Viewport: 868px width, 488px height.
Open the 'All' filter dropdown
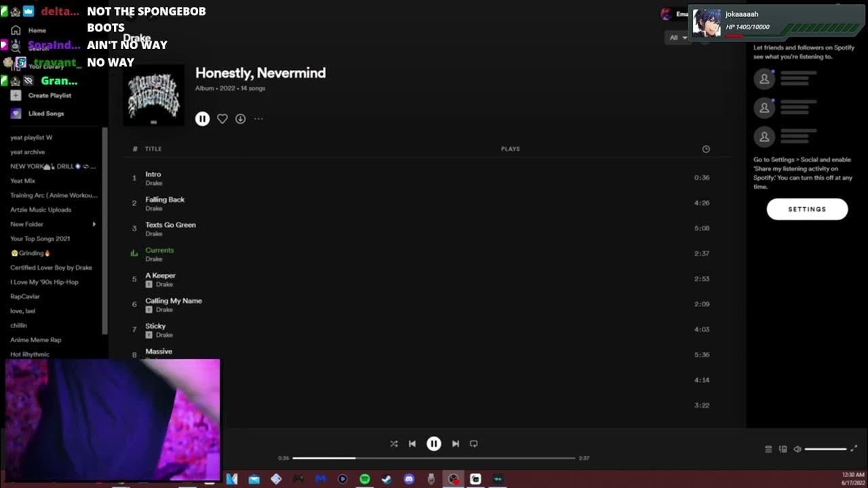click(678, 37)
